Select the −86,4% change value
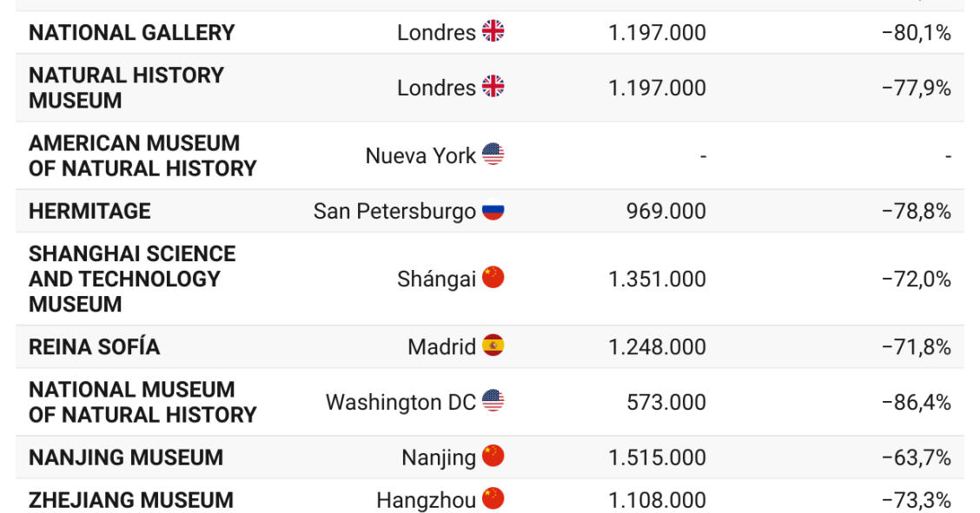The image size is (980, 513). click(x=916, y=403)
